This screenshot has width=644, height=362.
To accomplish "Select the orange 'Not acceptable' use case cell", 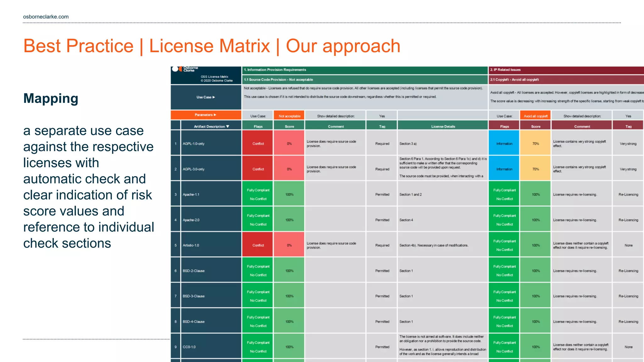I will coord(289,116).
